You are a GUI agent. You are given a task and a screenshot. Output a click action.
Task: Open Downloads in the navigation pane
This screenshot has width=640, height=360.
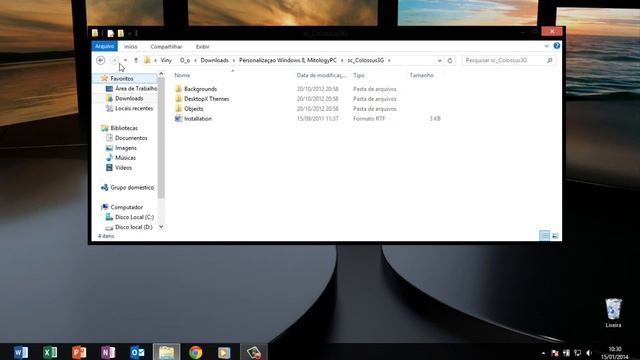[x=129, y=98]
